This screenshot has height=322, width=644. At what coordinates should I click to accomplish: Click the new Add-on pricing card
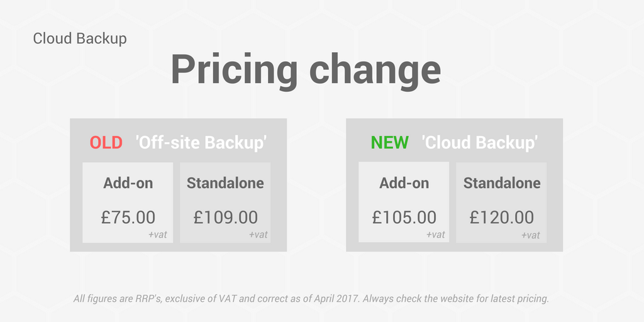point(404,202)
